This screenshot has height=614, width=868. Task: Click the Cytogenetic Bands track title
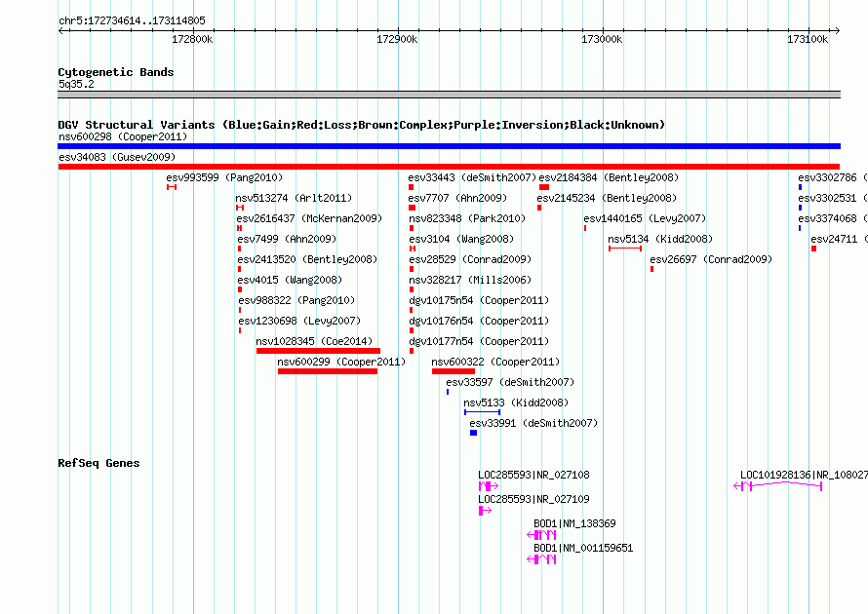pyautogui.click(x=116, y=72)
